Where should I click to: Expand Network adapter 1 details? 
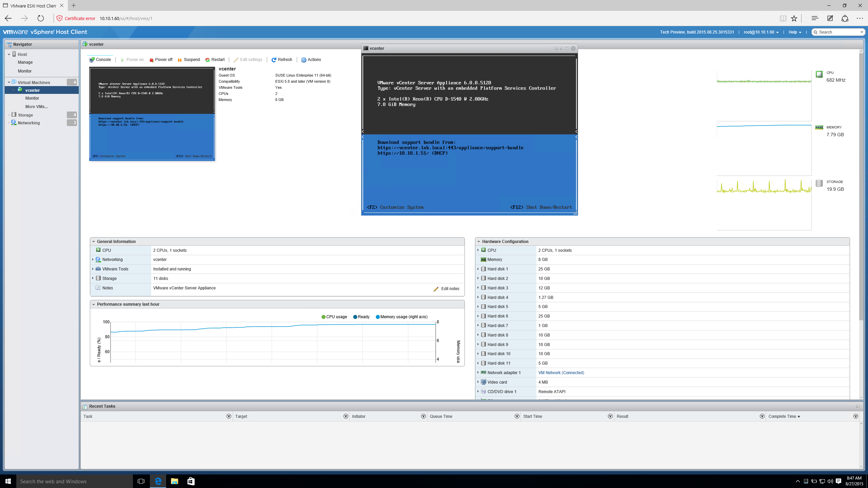pyautogui.click(x=478, y=372)
